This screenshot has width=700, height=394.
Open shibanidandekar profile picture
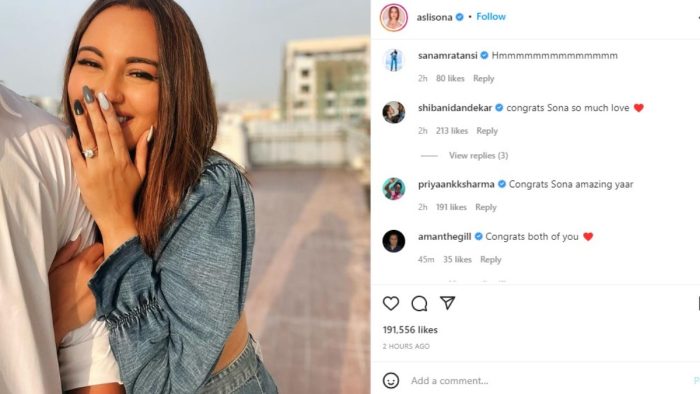tap(394, 112)
